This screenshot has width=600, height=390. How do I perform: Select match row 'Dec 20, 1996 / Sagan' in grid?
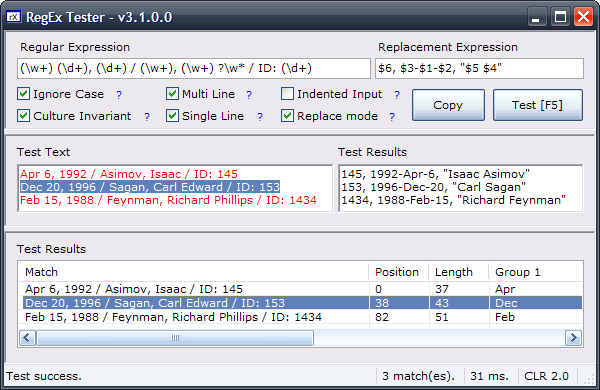coord(155,303)
